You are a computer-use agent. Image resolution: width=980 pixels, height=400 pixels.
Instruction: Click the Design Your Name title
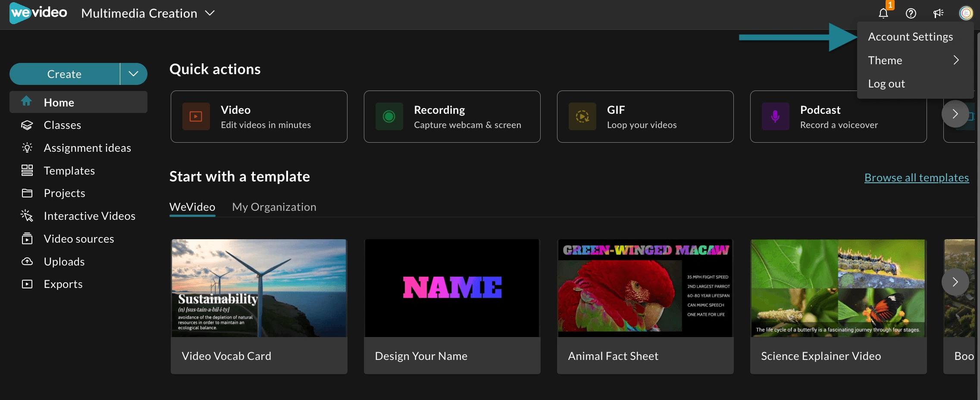pyautogui.click(x=421, y=356)
